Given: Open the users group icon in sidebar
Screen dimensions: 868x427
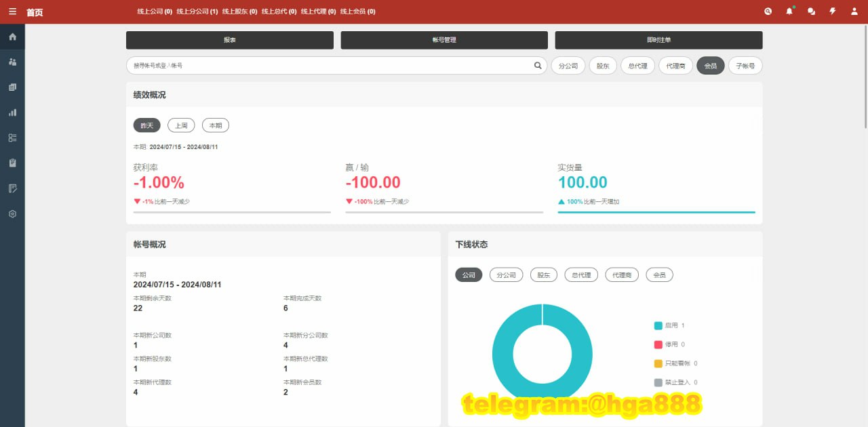Looking at the screenshot, I should tap(12, 62).
